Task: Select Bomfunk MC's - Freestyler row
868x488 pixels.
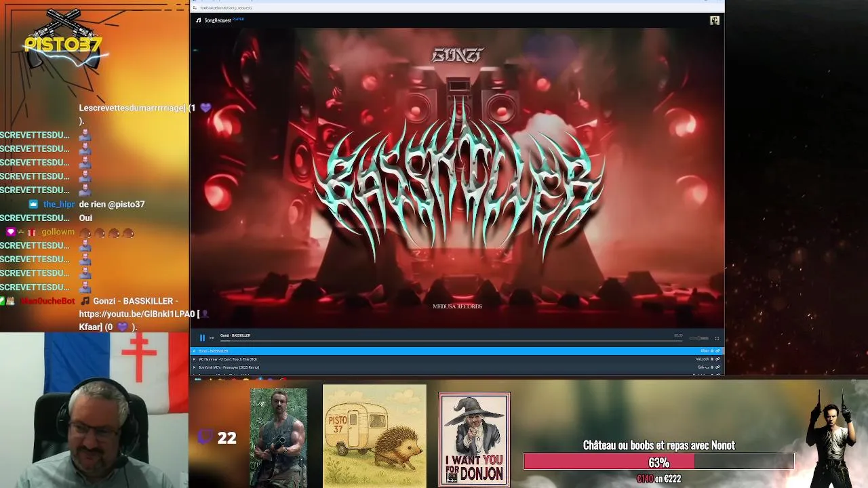Action: [x=457, y=367]
